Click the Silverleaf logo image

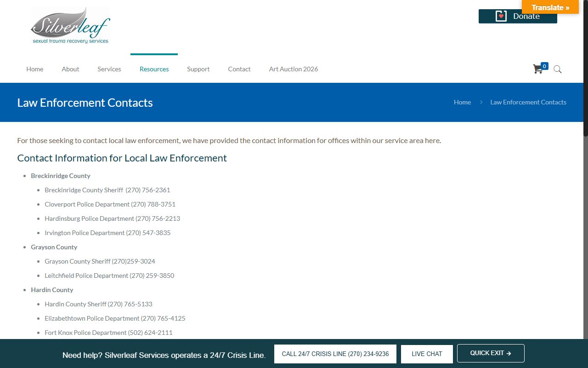70,26
